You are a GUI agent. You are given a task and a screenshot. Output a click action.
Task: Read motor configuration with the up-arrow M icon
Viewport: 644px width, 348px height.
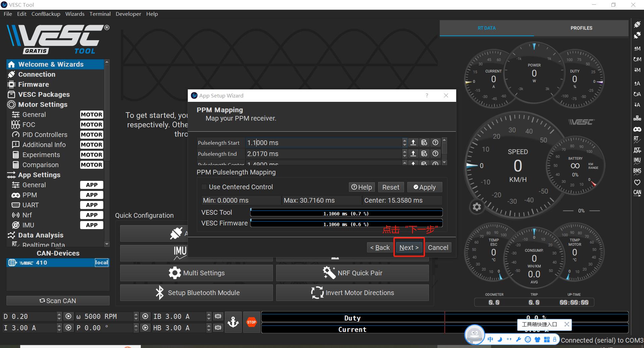pos(637,49)
